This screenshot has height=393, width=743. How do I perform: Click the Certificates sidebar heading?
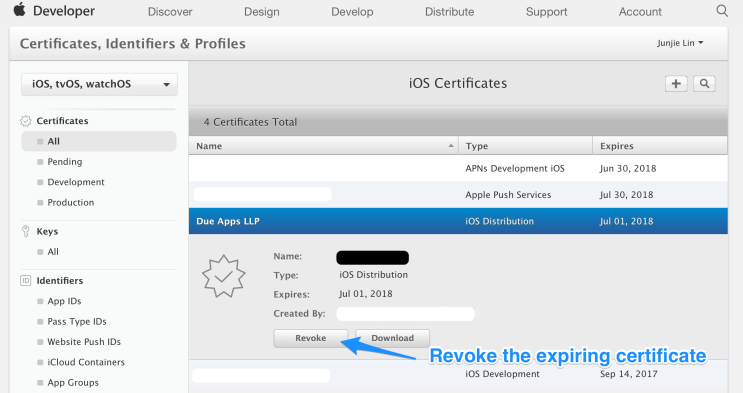(62, 121)
